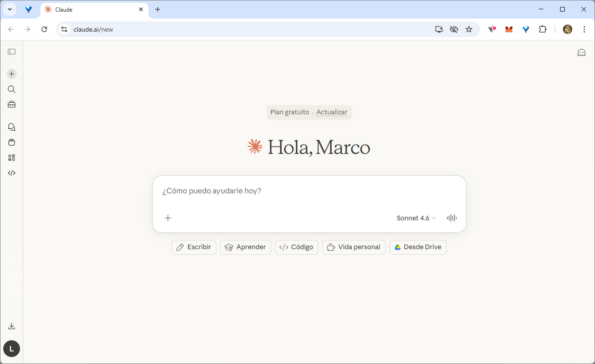This screenshot has height=364, width=595.
Task: Open Connectors via the apps icon
Action: 12,157
